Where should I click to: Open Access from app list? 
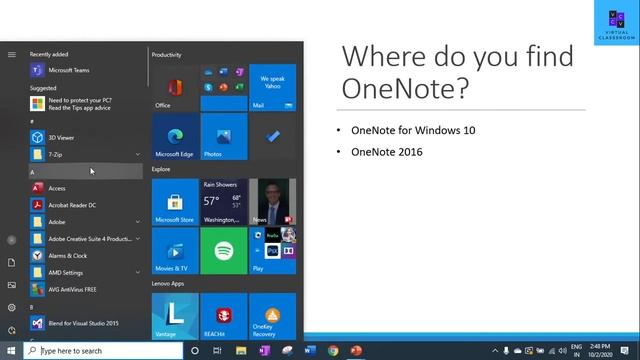(x=86, y=188)
